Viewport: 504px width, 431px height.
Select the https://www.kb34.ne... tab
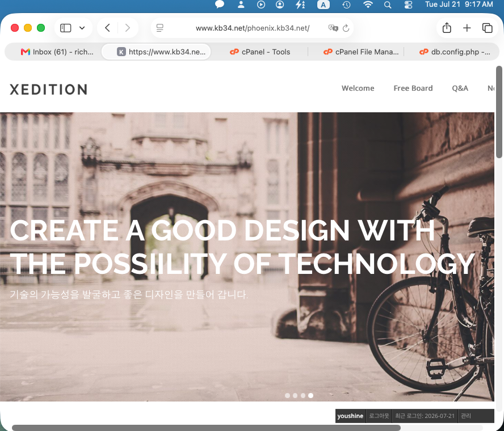pos(156,52)
